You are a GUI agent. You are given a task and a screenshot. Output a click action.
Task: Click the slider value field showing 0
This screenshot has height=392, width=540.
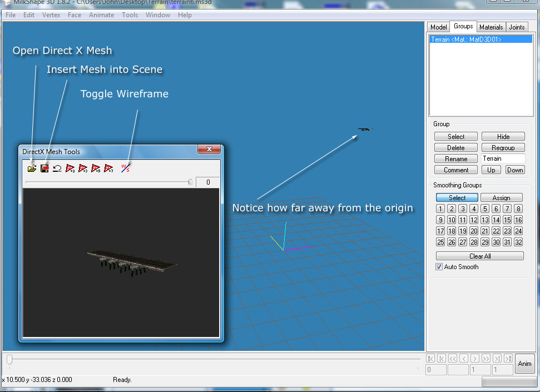[x=207, y=182]
